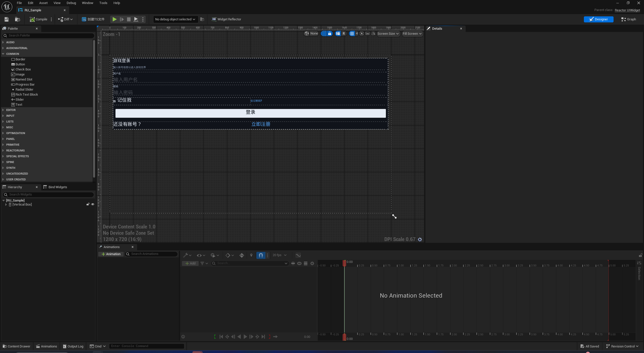The height and width of the screenshot is (353, 644).
Task: Click the Reactor UIWidget parent class link
Action: [627, 10]
